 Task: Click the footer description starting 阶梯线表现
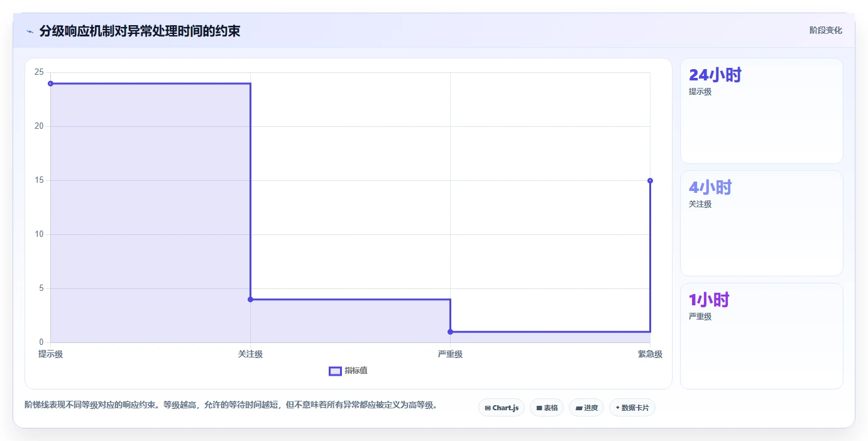click(231, 405)
